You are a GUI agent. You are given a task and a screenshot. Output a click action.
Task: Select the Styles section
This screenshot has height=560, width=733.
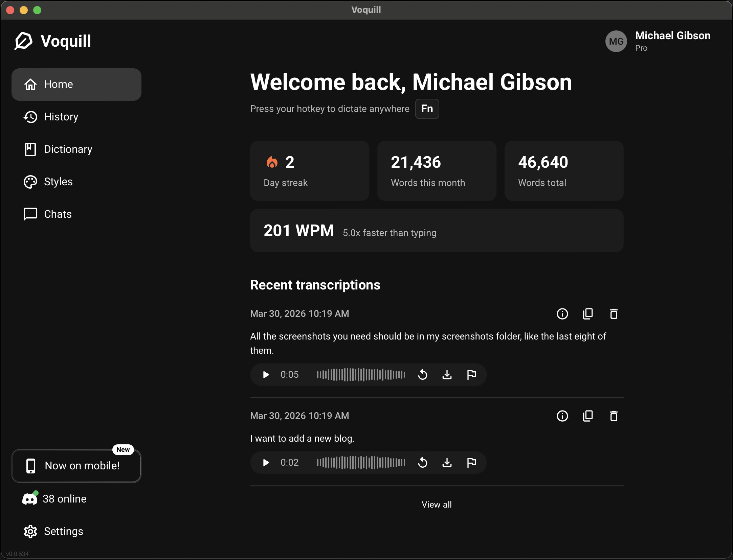(58, 182)
